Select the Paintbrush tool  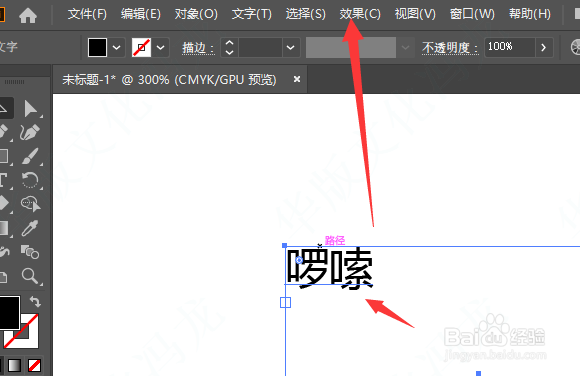(30, 156)
